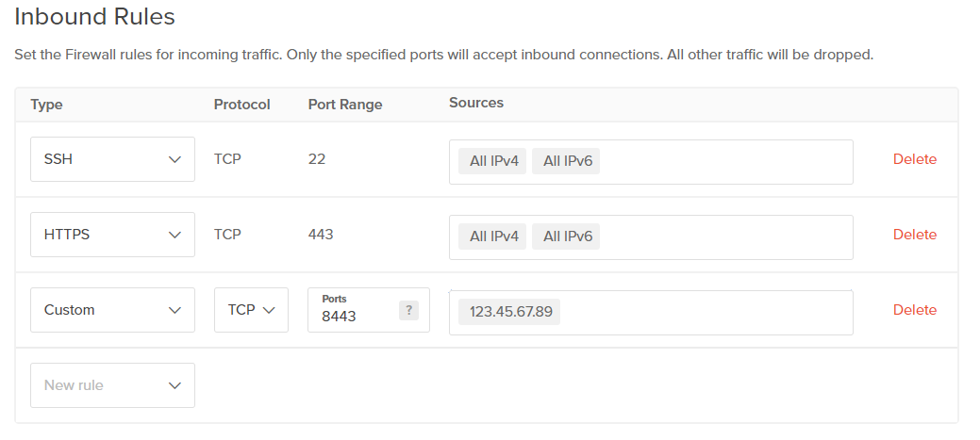This screenshot has width=980, height=440.
Task: Click empty area of SSH sources field
Action: click(x=726, y=161)
